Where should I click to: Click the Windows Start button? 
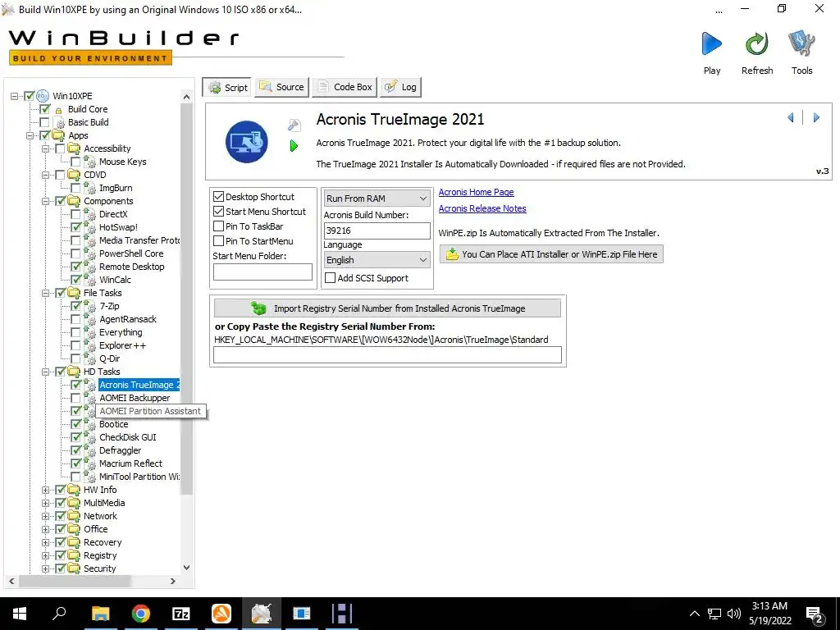20,614
